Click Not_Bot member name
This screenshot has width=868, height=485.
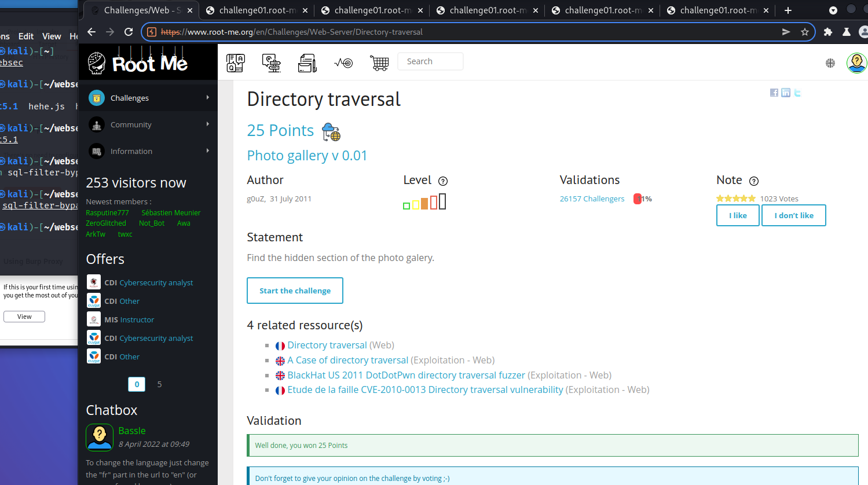(152, 223)
